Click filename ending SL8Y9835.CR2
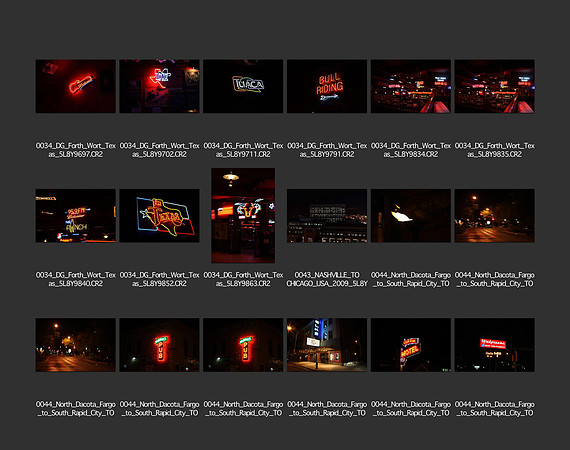 [494, 150]
